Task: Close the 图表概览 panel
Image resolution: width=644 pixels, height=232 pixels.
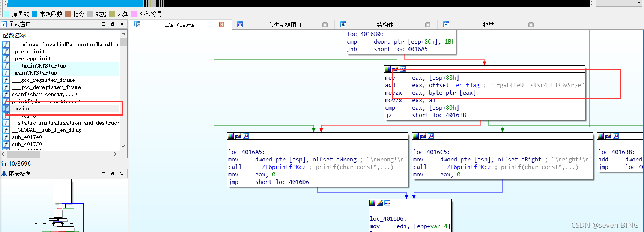Action: (122, 174)
